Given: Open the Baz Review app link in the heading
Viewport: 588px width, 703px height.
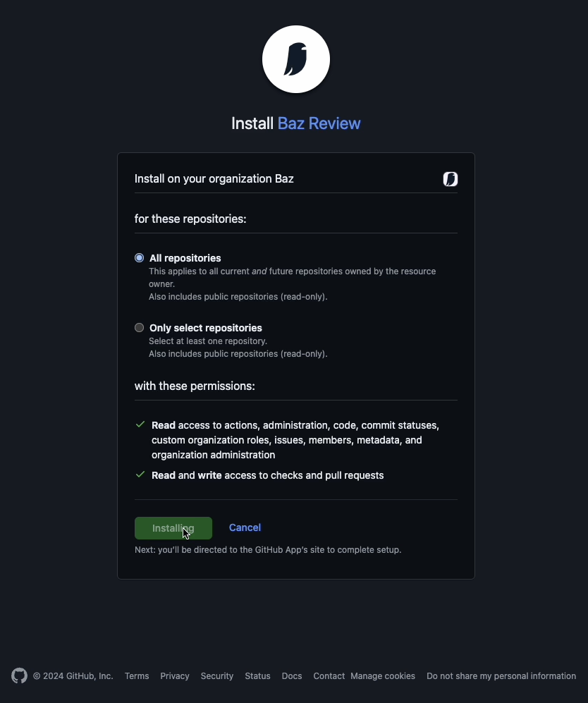Looking at the screenshot, I should pyautogui.click(x=319, y=123).
